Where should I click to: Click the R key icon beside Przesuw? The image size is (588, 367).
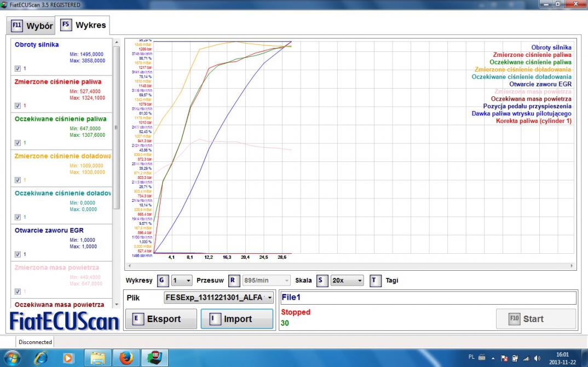click(233, 281)
